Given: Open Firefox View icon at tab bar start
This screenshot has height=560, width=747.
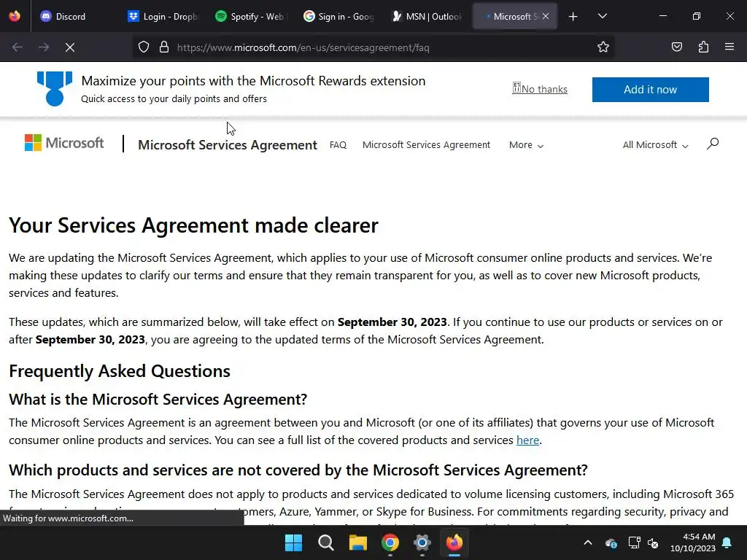Looking at the screenshot, I should click(15, 17).
